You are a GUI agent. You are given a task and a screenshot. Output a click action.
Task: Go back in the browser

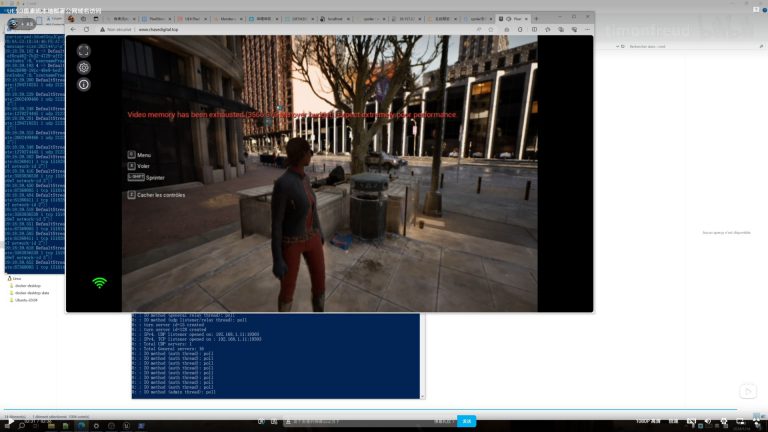(73, 29)
